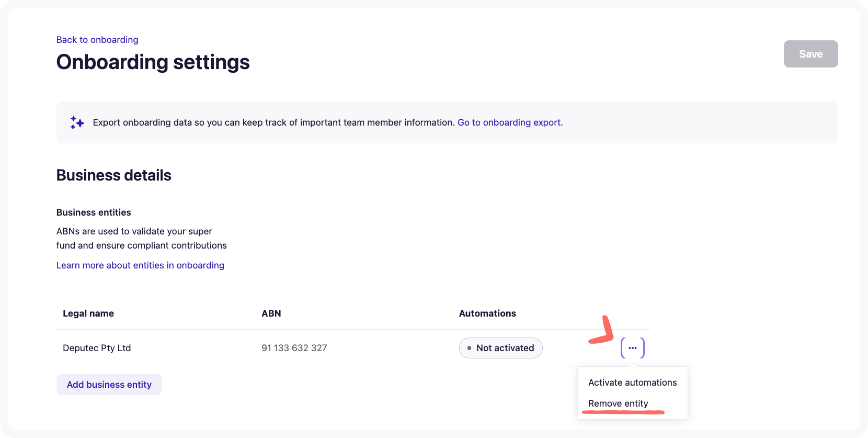Choose Remove entity from the menu
Image resolution: width=868 pixels, height=438 pixels.
click(x=618, y=403)
